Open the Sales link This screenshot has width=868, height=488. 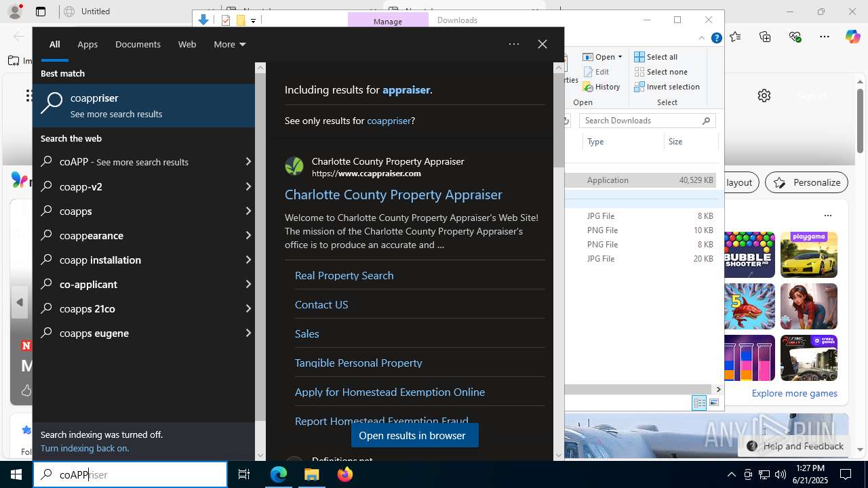(307, 333)
